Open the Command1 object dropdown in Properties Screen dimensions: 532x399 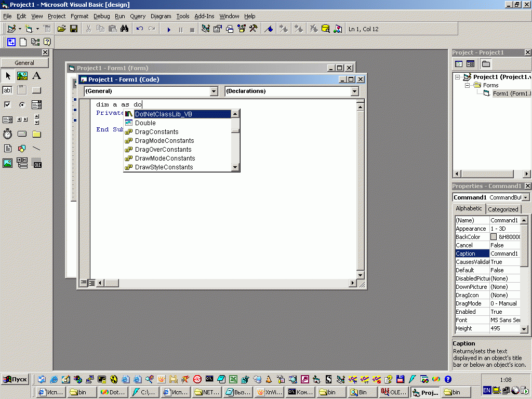coord(526,197)
